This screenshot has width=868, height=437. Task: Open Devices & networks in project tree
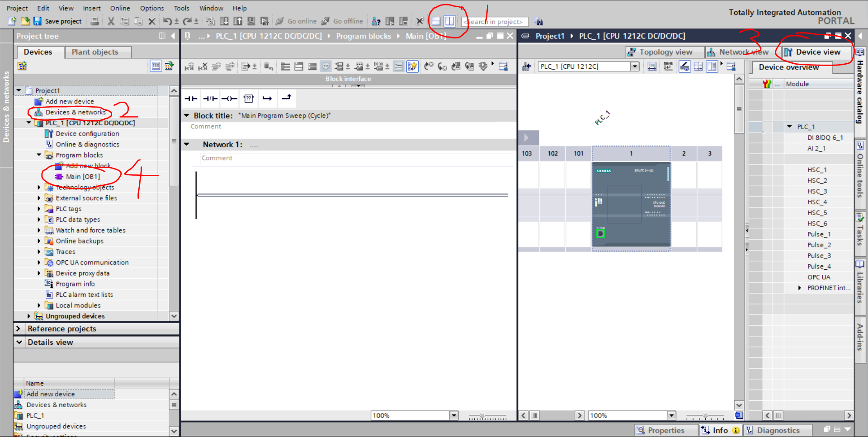pos(75,112)
